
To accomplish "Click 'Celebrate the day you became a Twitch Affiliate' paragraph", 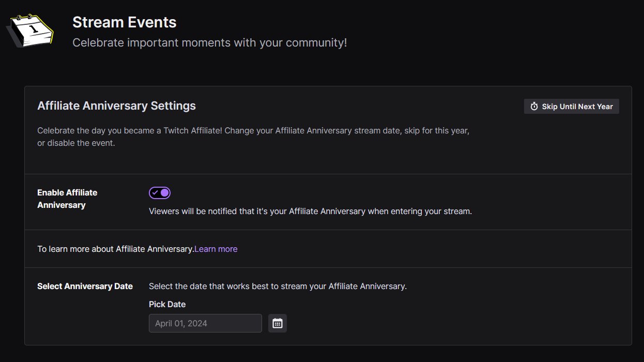I will click(x=253, y=137).
